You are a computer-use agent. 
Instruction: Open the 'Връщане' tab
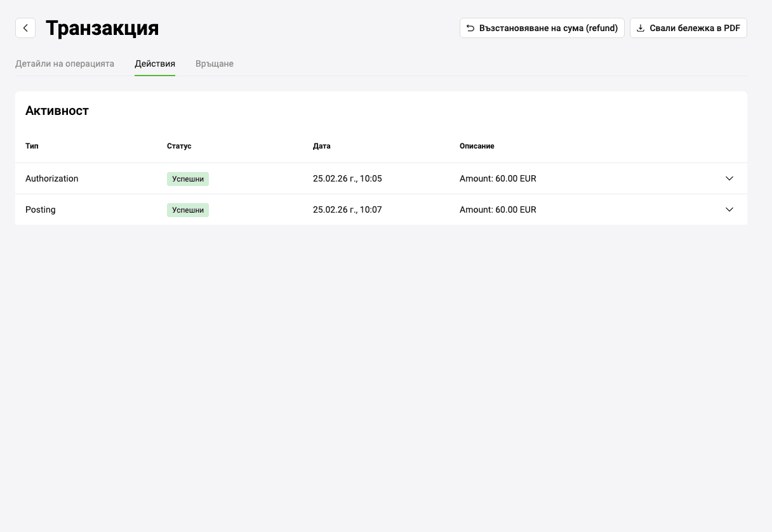pos(215,63)
